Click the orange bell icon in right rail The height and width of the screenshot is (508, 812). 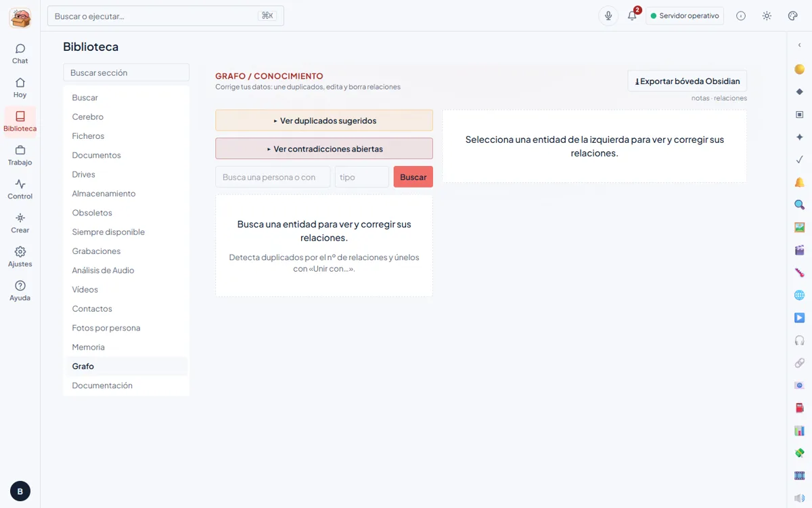pos(800,182)
